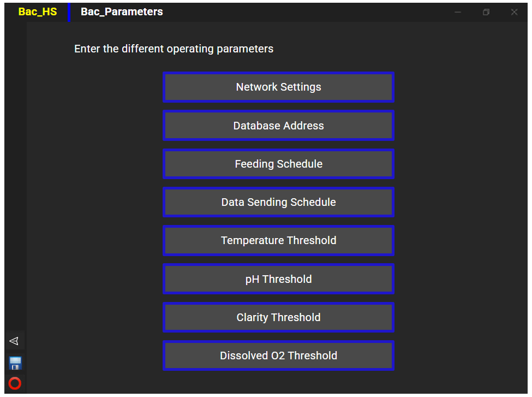
Task: Click the blue divider beside Bac_HS
Action: [x=69, y=12]
